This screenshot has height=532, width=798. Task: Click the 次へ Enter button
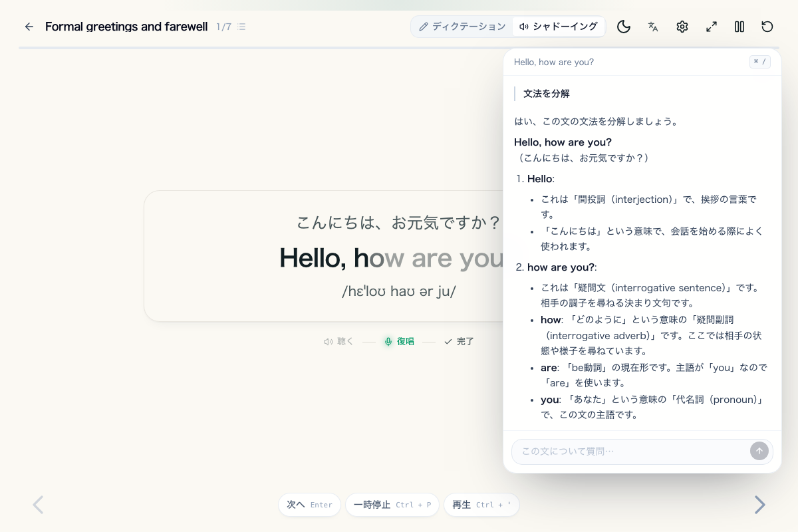[309, 505]
